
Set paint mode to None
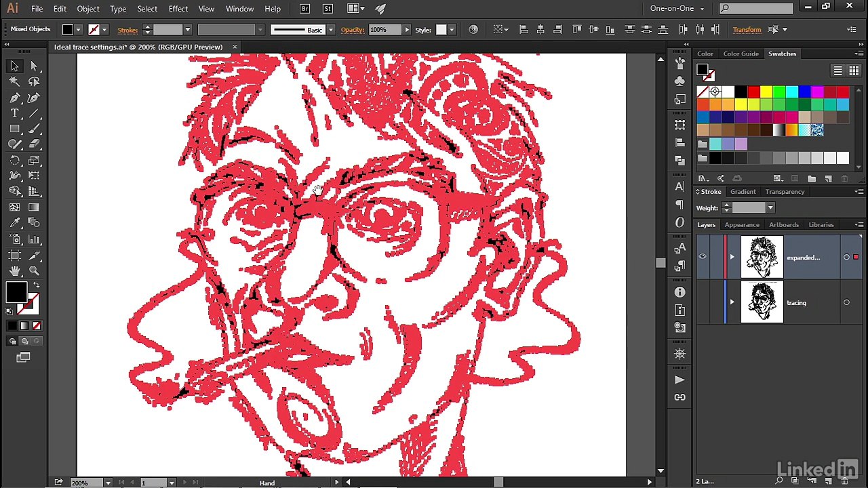tap(37, 326)
